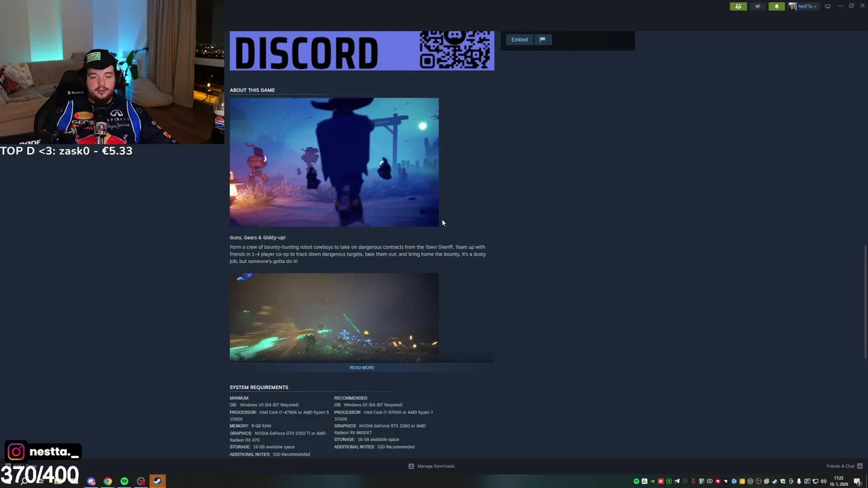The width and height of the screenshot is (868, 488).
Task: Open Steam notifications bell icon
Action: (x=776, y=6)
